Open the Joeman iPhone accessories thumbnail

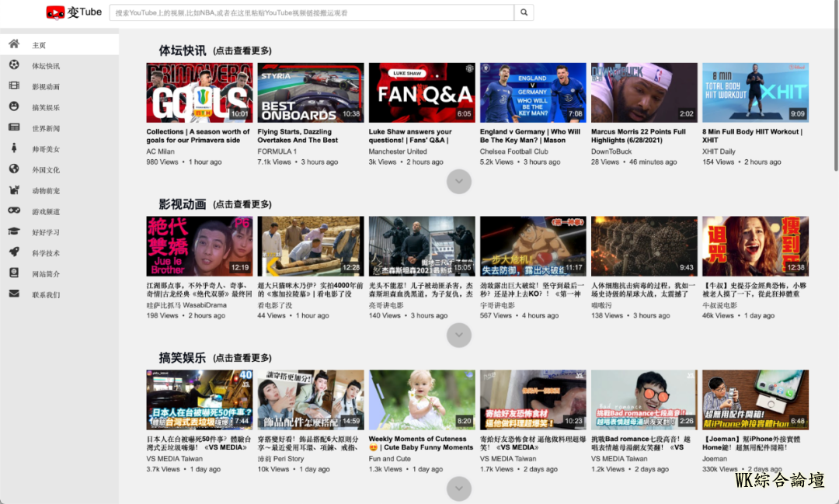[756, 400]
